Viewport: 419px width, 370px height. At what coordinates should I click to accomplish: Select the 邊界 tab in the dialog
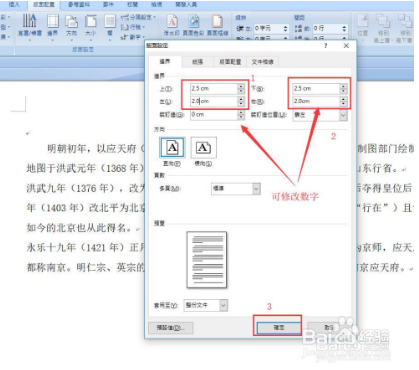pos(165,61)
